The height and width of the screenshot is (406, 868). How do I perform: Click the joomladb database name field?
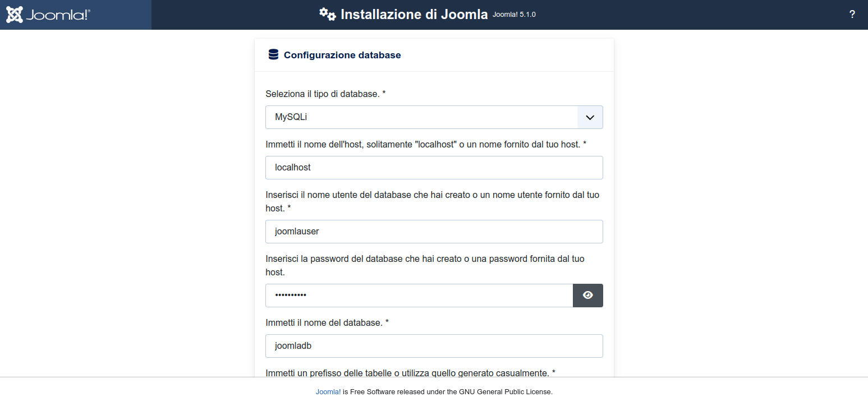pos(434,346)
